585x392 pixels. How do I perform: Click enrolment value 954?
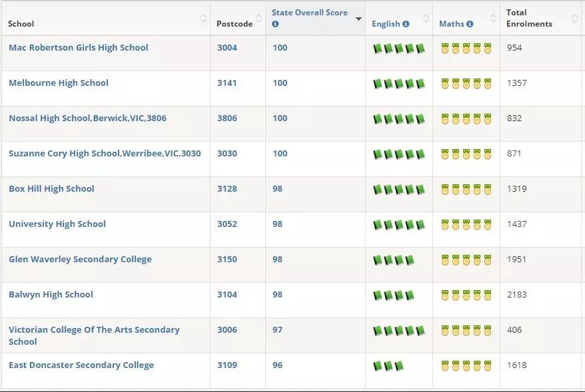pyautogui.click(x=514, y=48)
